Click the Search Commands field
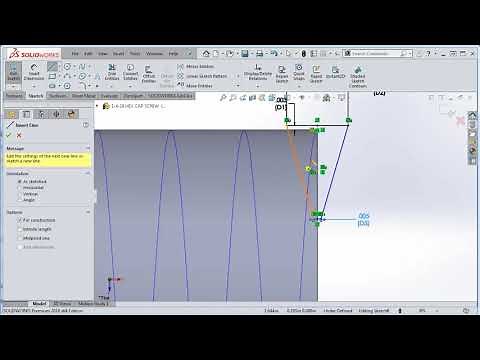Viewport: 480px width, 360px height. [x=377, y=53]
